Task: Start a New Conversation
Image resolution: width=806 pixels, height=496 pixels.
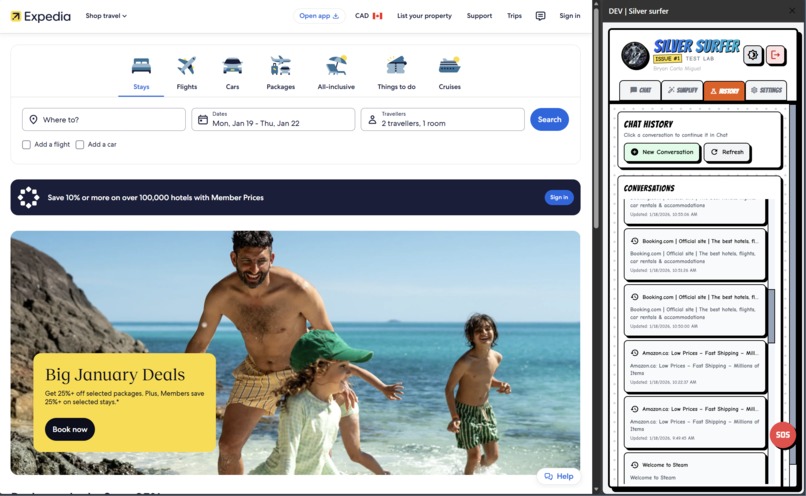Action: click(662, 152)
